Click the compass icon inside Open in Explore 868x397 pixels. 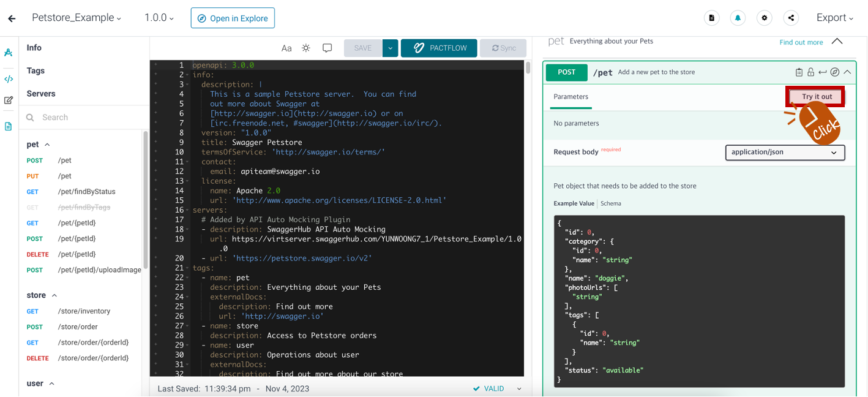point(202,18)
